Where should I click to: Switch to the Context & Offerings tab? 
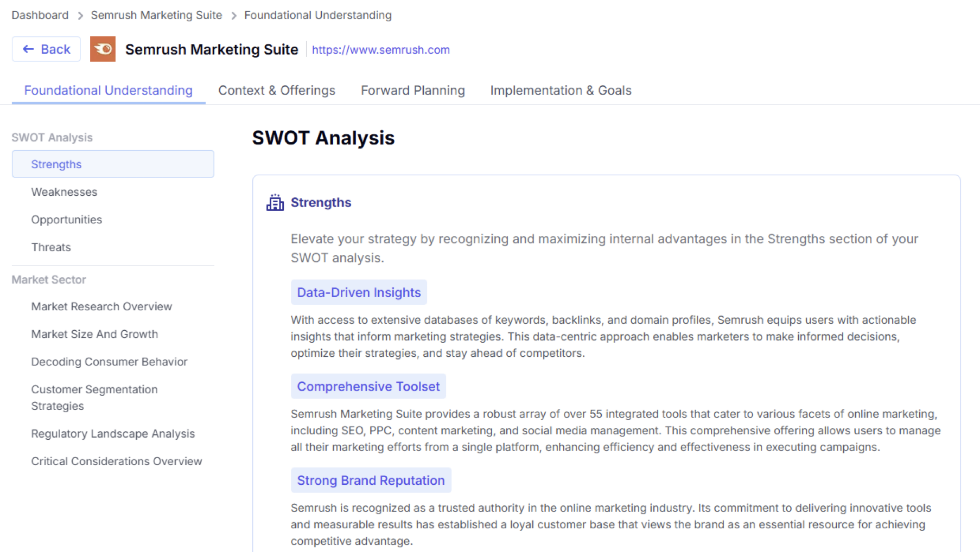point(276,90)
